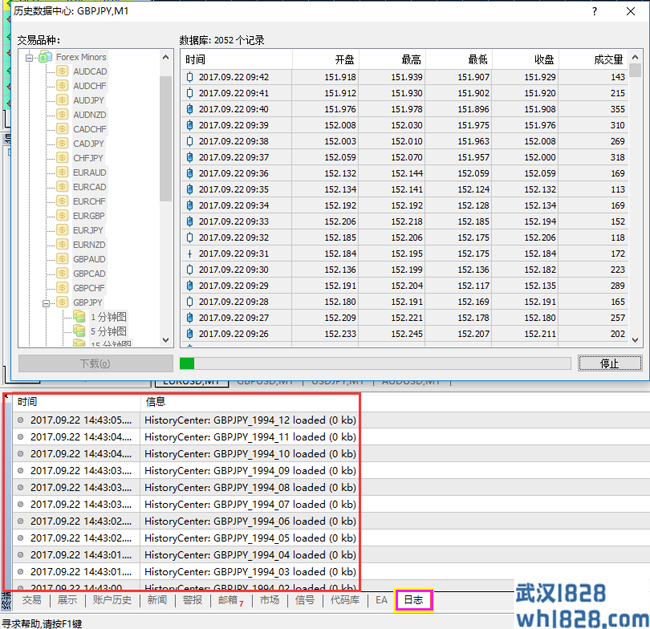650x629 pixels.
Task: Select the EURJPY symbol icon
Action: [x=62, y=230]
